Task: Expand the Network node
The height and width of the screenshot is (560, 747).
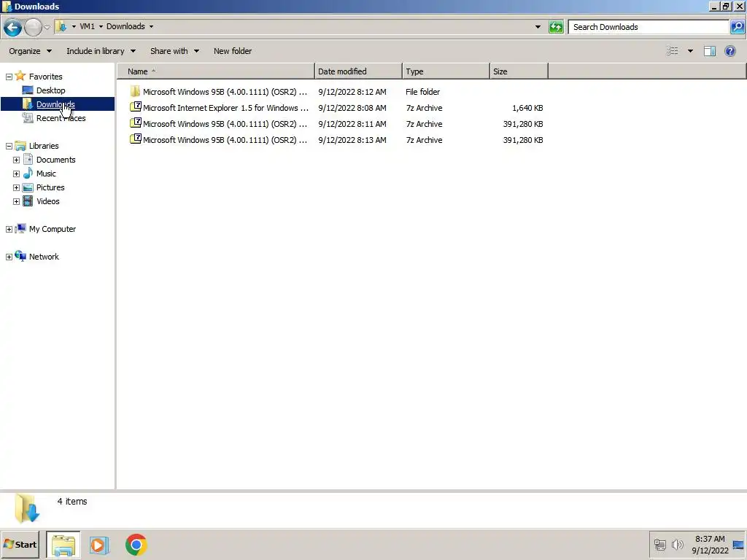Action: click(9, 257)
